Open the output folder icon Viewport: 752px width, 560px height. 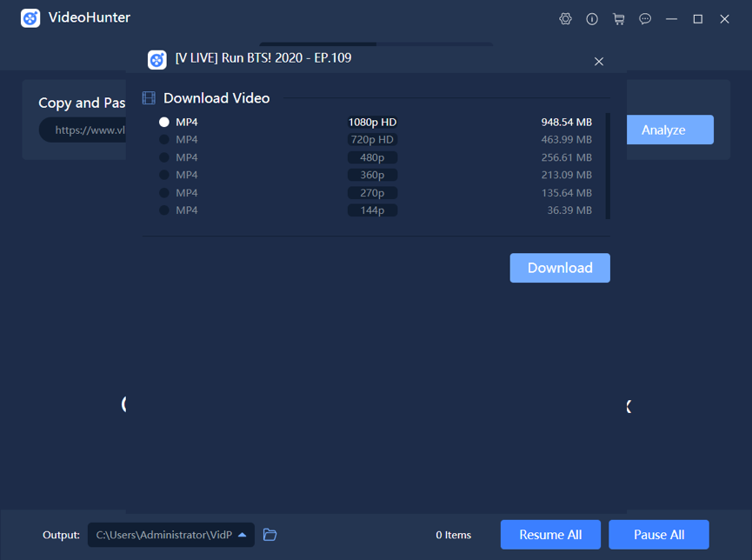(x=270, y=535)
